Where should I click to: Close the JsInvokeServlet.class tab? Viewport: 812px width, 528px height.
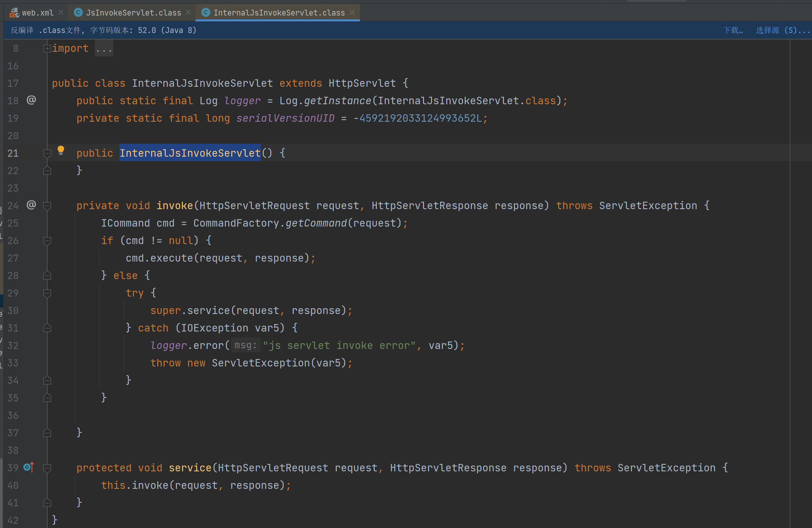point(188,13)
